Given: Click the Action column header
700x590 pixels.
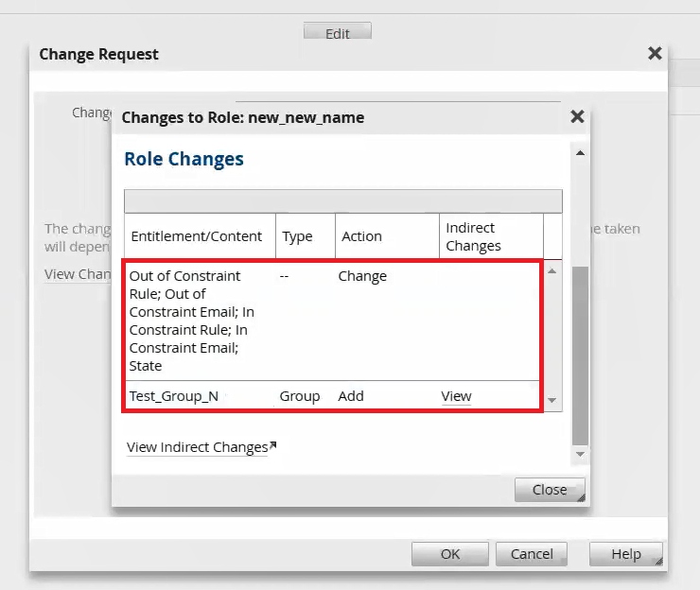Looking at the screenshot, I should coord(361,236).
